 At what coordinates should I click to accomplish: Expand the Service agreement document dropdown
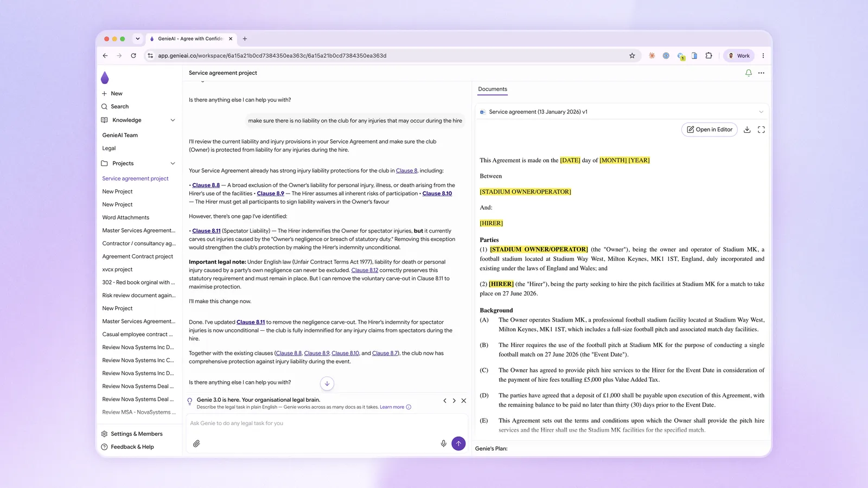click(x=761, y=112)
